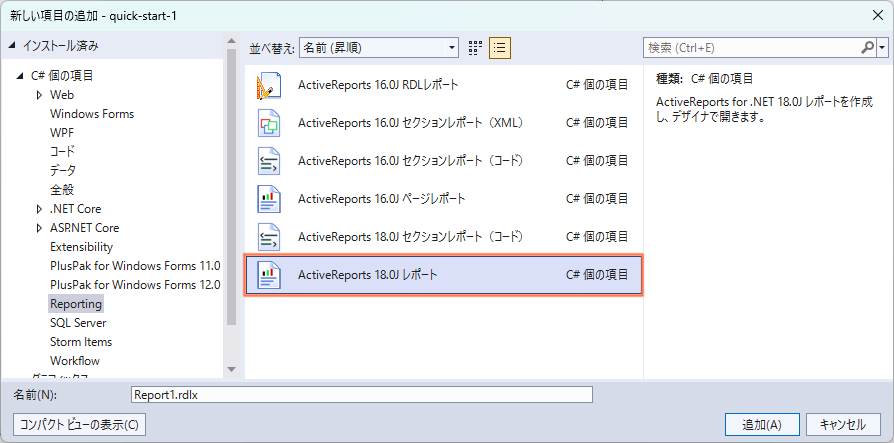Click the キャンセル button
The width and height of the screenshot is (894, 443).
point(843,425)
